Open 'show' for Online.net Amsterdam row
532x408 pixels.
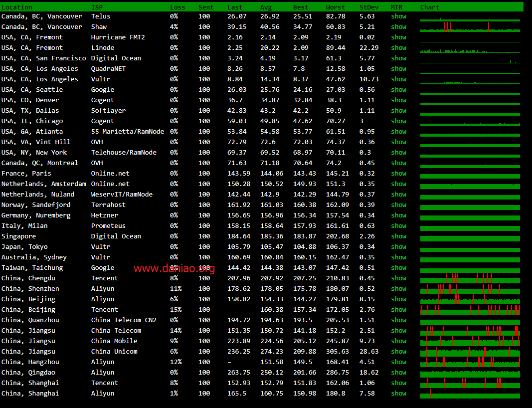click(398, 184)
